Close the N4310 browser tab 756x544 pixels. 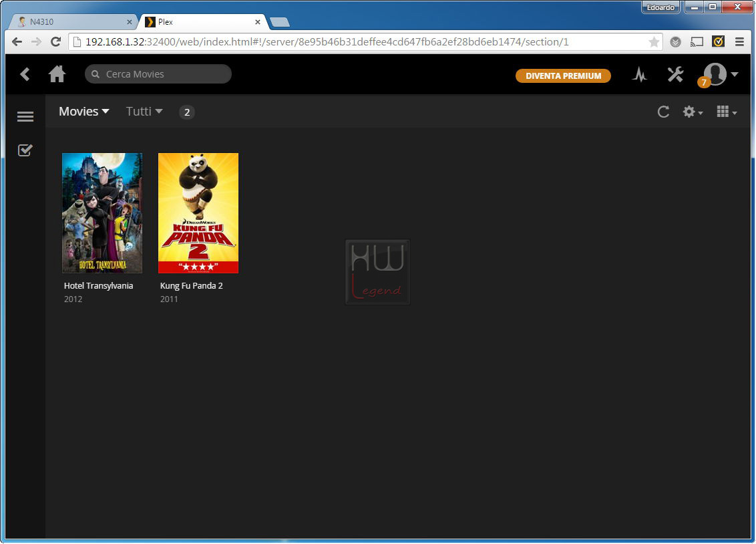pyautogui.click(x=129, y=21)
